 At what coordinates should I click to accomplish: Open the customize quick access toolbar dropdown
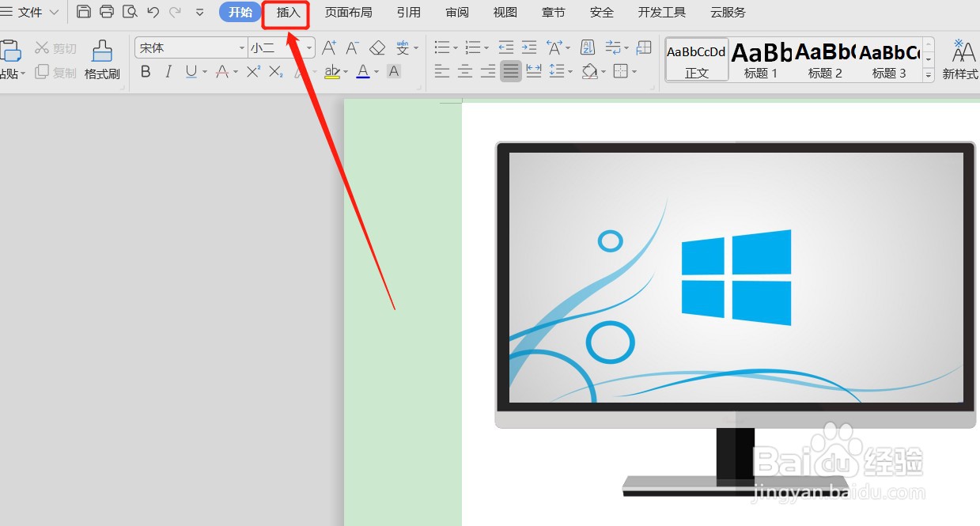[x=199, y=12]
